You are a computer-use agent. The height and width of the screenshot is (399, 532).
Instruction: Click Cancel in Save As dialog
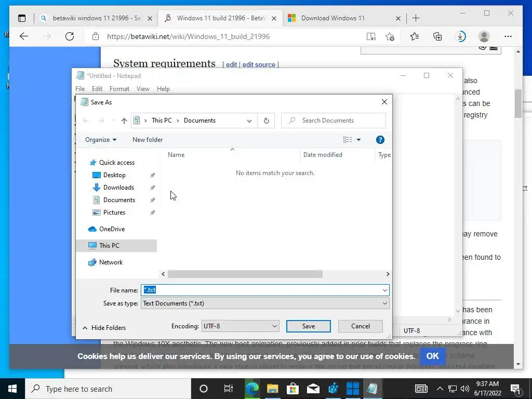(x=361, y=326)
